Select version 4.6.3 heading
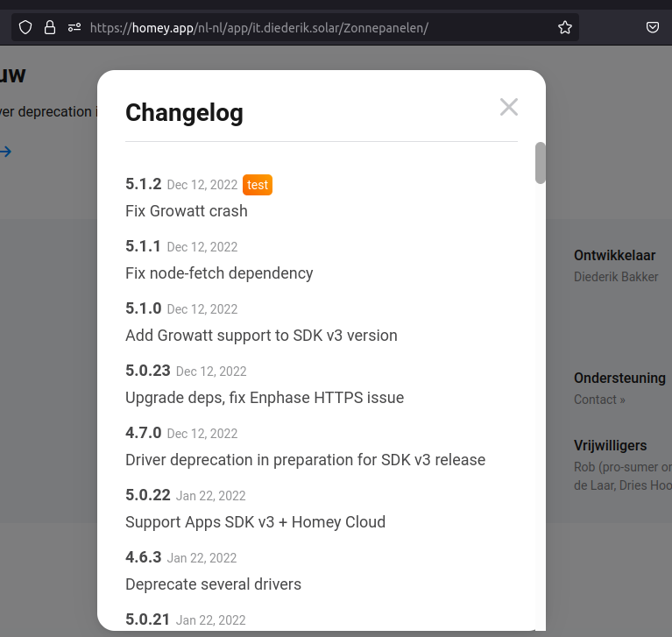The image size is (672, 637). [x=143, y=557]
